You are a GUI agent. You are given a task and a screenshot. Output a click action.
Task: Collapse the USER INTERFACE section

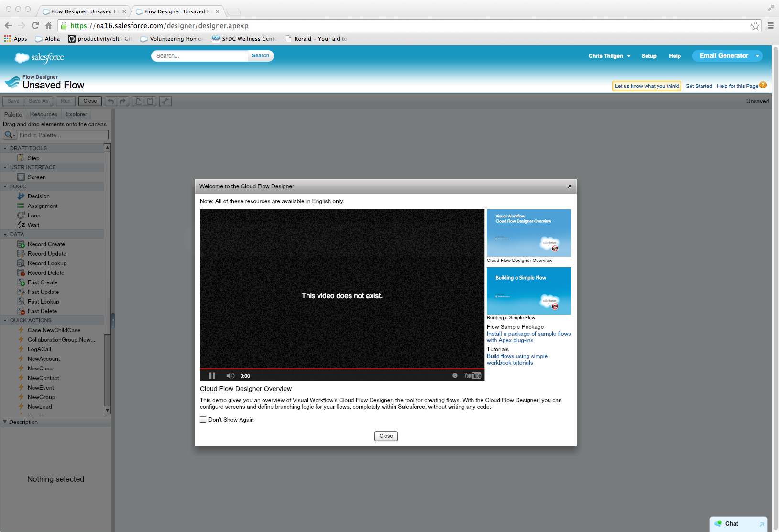[5, 167]
